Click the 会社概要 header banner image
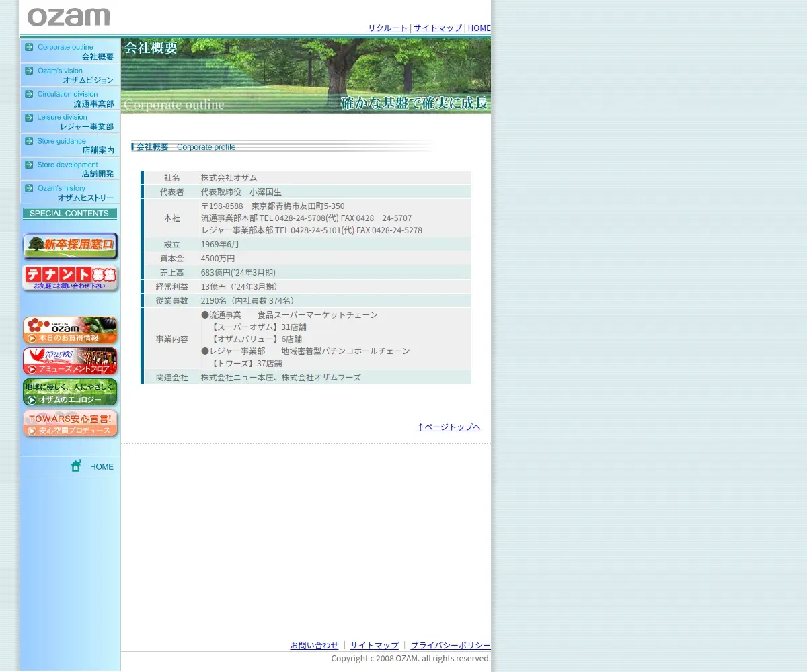Viewport: 807px width, 672px height. tap(306, 76)
